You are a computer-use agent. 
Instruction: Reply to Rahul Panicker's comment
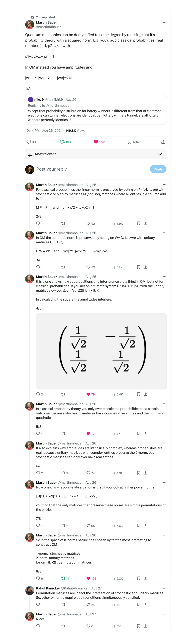[38, 605]
